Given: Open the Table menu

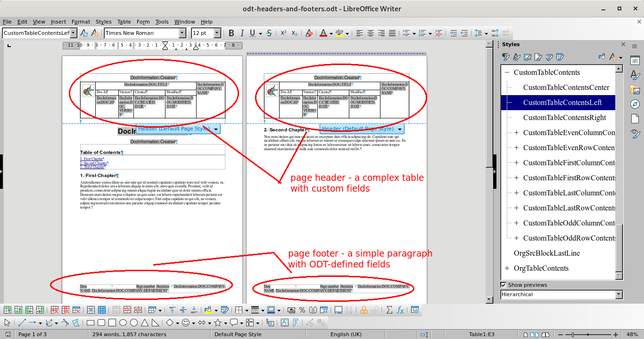Looking at the screenshot, I should [124, 22].
